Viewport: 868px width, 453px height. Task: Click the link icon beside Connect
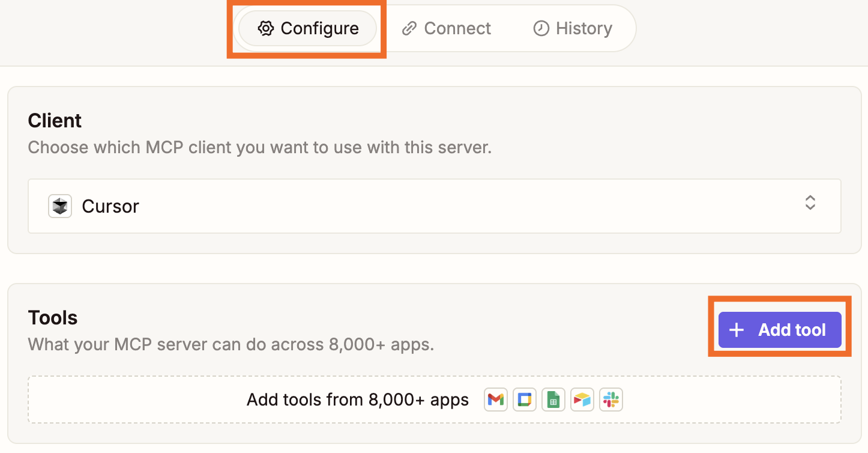pos(409,28)
